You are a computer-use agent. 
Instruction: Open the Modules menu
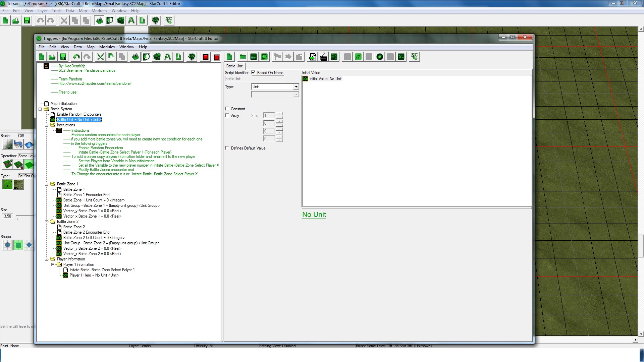pos(107,47)
